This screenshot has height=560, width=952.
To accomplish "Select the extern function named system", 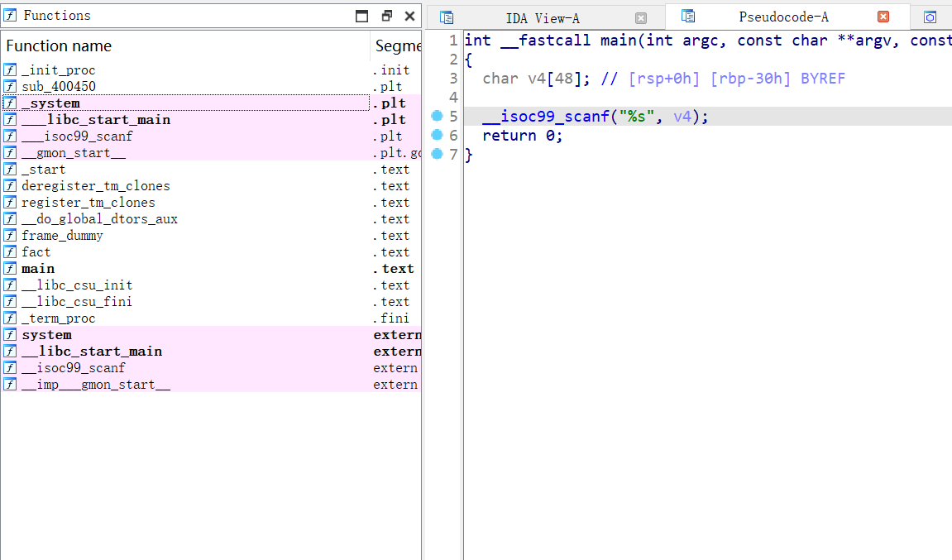I will coord(211,335).
